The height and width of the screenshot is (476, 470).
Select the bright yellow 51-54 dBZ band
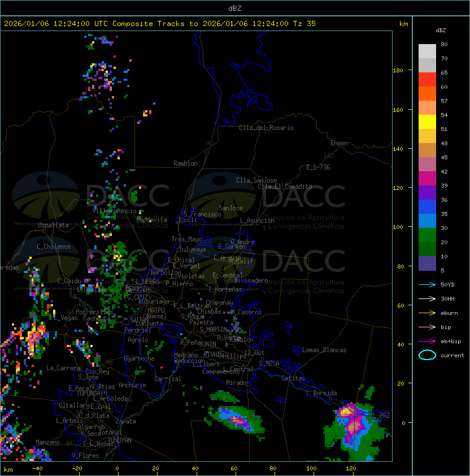(427, 122)
